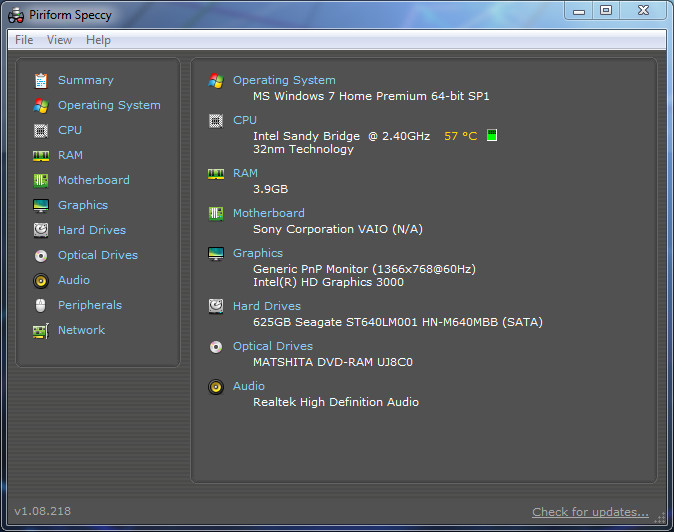674x532 pixels.
Task: Click the Intel Sandy Bridge @ 2.40GHz text
Action: 341,136
